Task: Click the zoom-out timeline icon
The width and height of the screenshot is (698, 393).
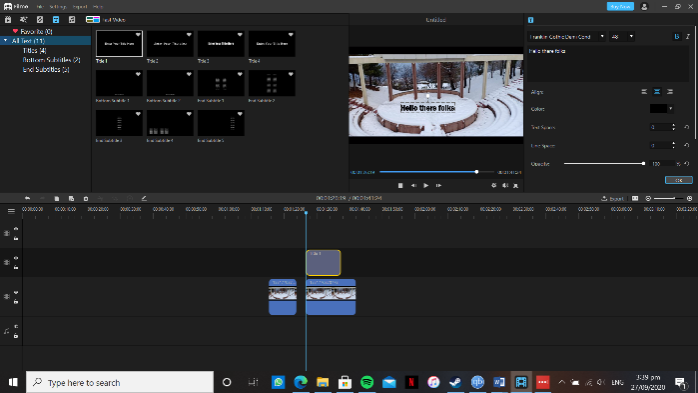Action: click(x=648, y=199)
